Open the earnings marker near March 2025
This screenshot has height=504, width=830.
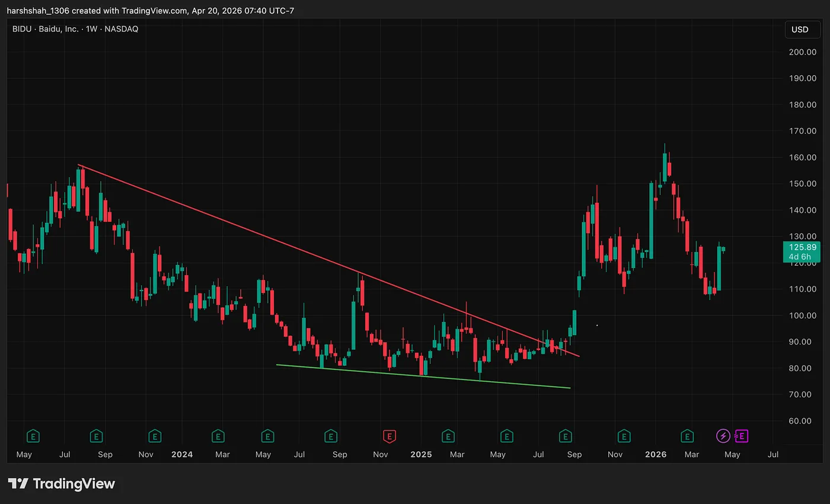(x=448, y=436)
